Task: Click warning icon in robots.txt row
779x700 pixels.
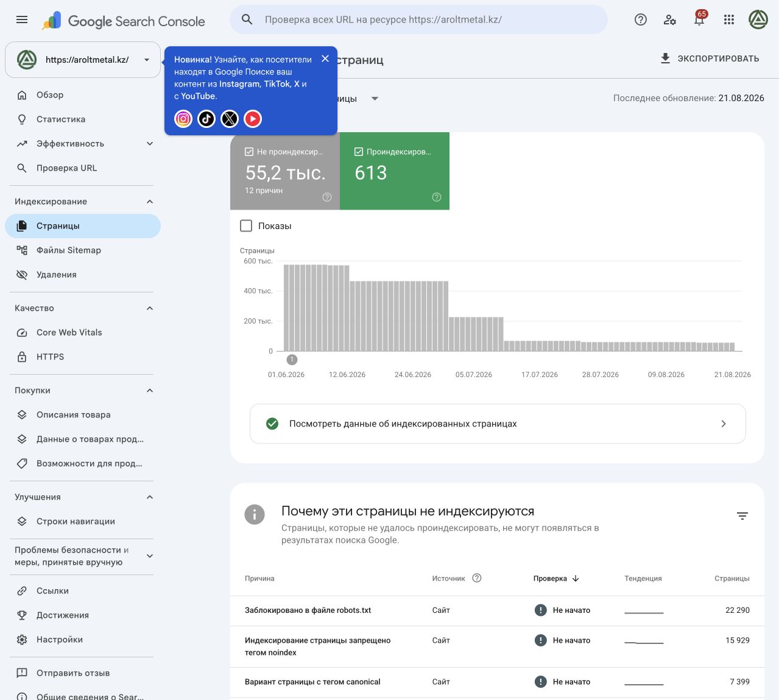Action: click(540, 610)
